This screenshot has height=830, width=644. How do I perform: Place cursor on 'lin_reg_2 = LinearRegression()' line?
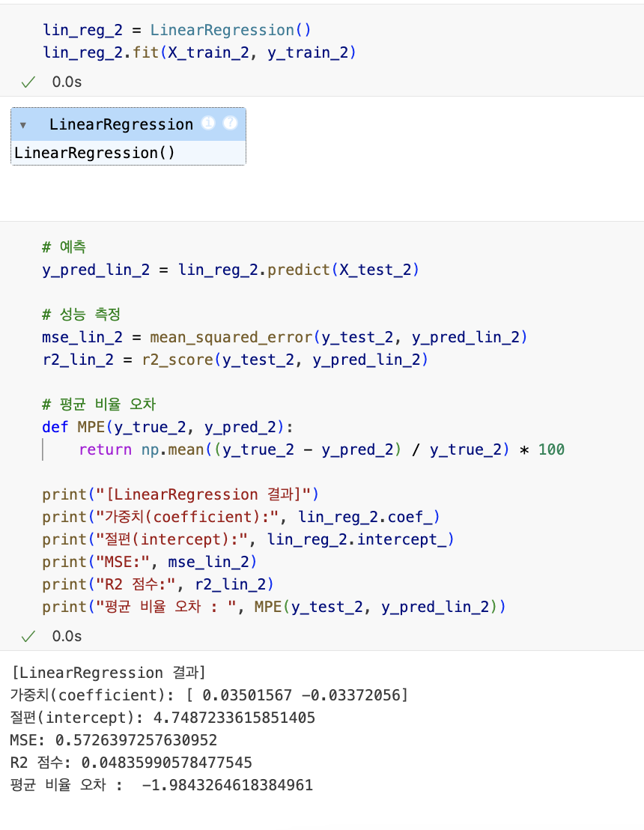tap(177, 30)
